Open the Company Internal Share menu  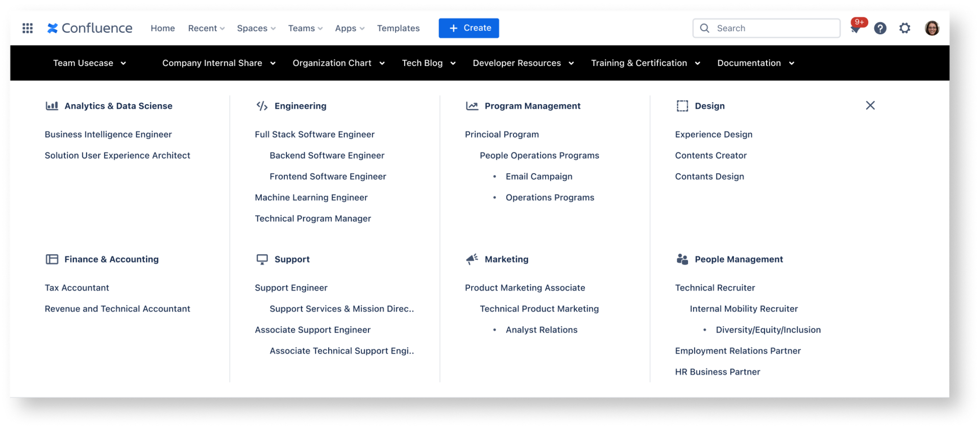(x=219, y=63)
